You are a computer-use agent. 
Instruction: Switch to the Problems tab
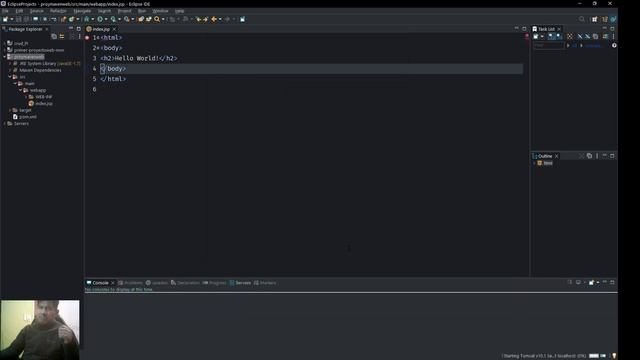130,283
